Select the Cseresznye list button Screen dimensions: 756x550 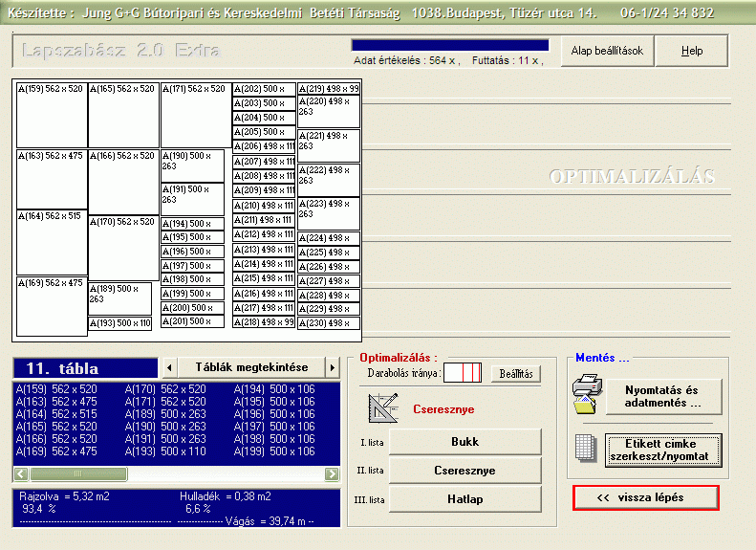(x=464, y=471)
